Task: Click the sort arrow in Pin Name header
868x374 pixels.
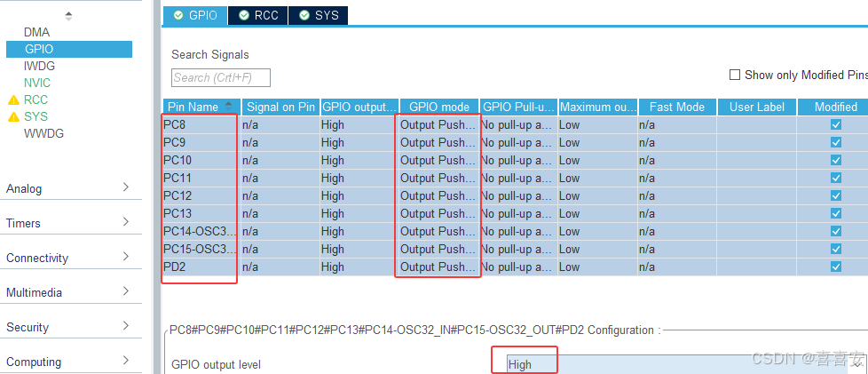Action: pos(229,107)
